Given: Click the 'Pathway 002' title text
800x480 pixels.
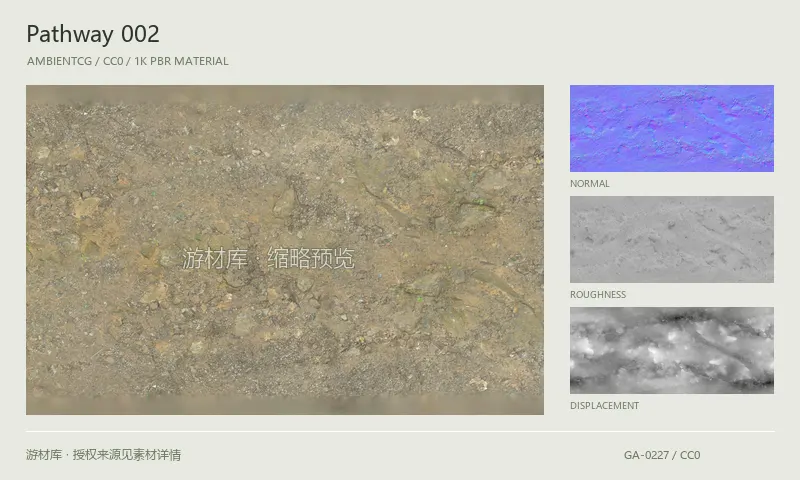Looking at the screenshot, I should pyautogui.click(x=93, y=34).
